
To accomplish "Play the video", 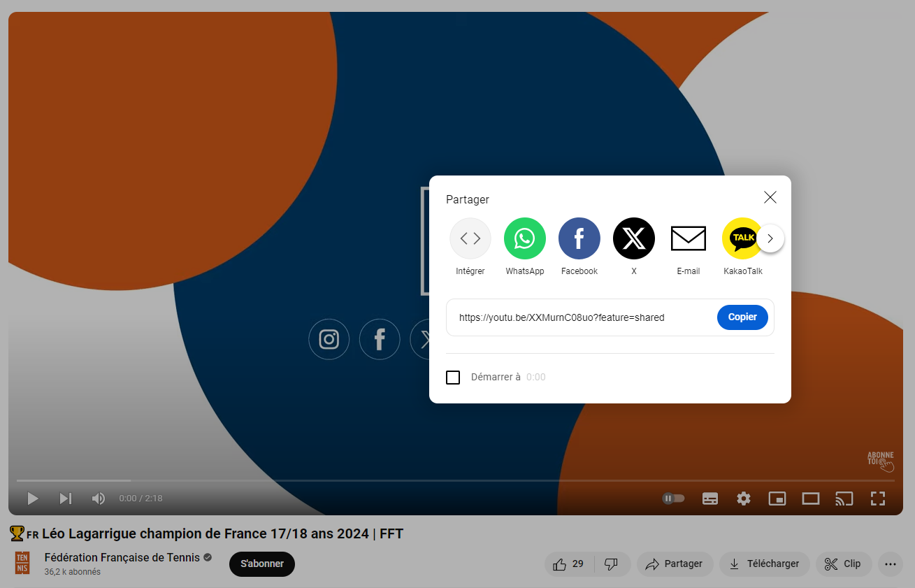I will (x=32, y=499).
